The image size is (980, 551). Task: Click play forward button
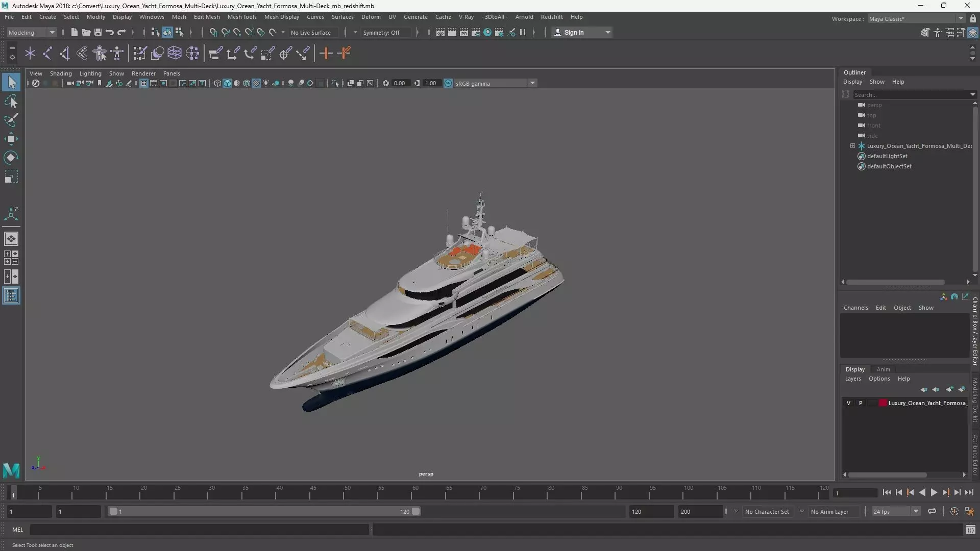tap(934, 492)
